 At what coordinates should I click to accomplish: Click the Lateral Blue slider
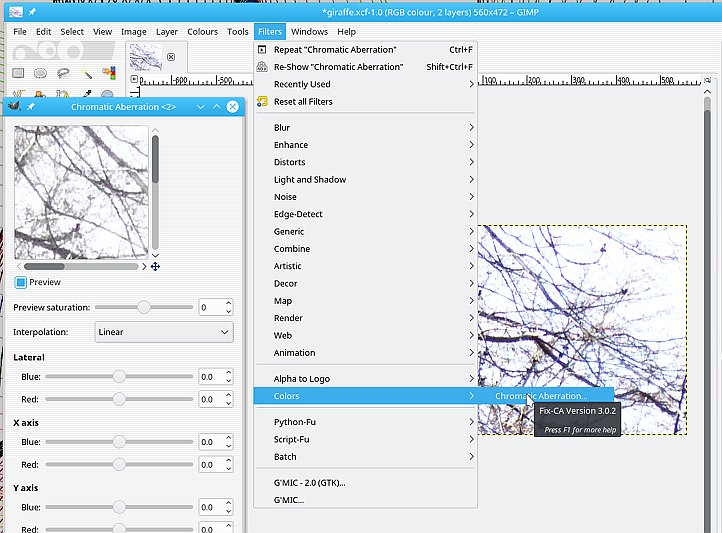point(119,377)
